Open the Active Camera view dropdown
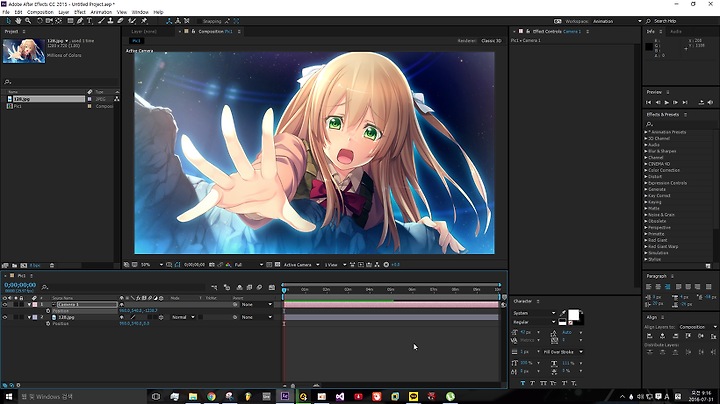 pyautogui.click(x=301, y=264)
